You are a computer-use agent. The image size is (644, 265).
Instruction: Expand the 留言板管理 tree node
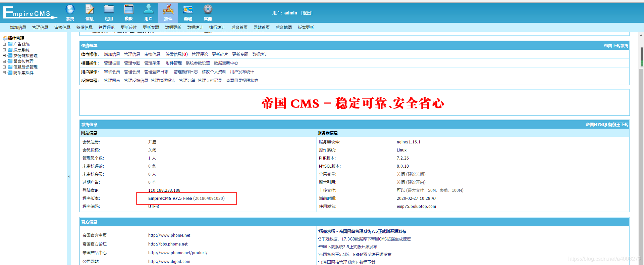pyautogui.click(x=4, y=61)
